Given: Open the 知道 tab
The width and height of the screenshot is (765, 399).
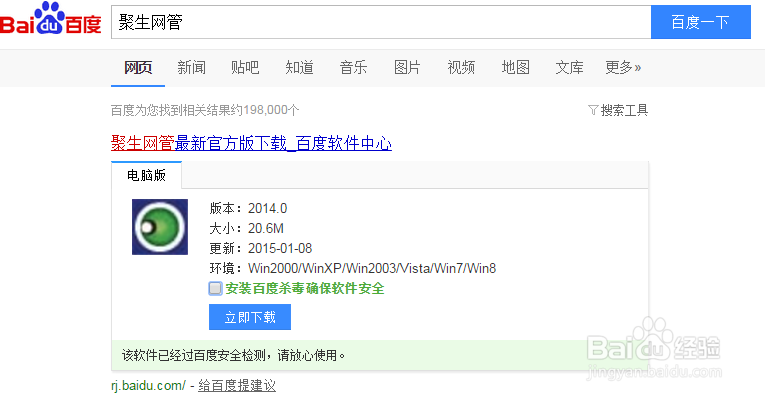Looking at the screenshot, I should click(x=299, y=67).
